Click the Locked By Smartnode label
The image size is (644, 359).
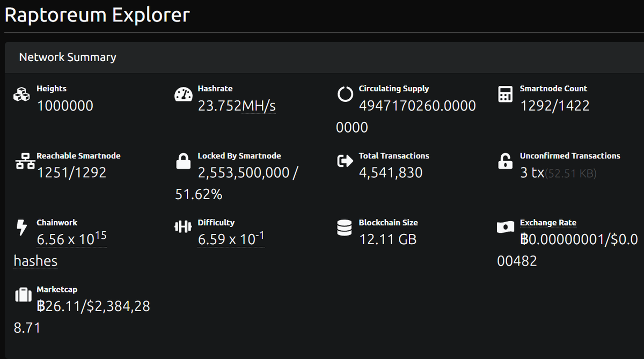239,156
